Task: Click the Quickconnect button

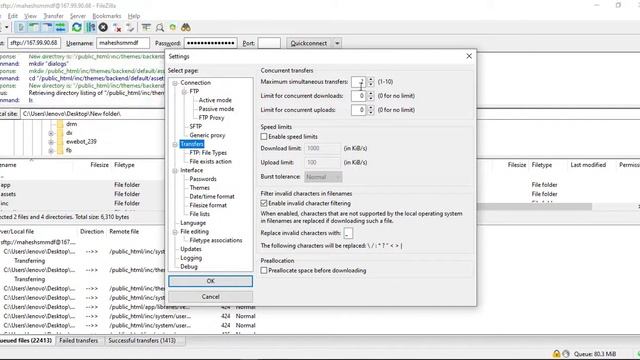Action: point(309,43)
